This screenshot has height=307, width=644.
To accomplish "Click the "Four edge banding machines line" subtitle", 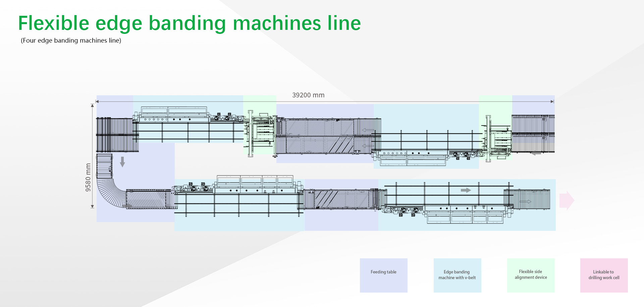I will 71,41.
